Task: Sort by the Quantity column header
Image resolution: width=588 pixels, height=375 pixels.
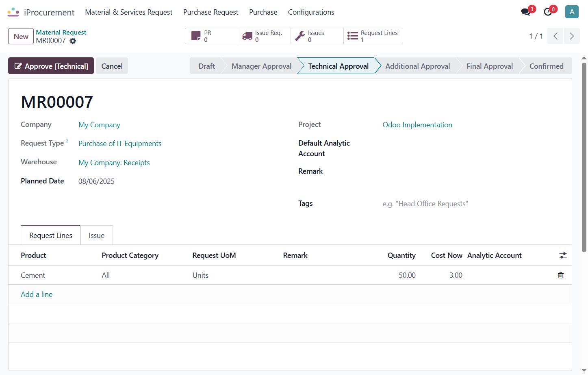Action: click(x=401, y=255)
